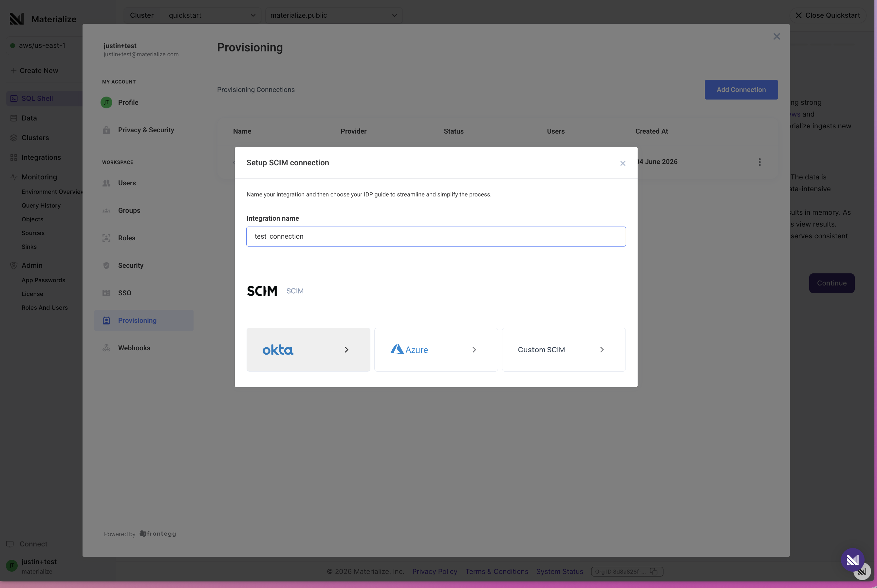This screenshot has height=588, width=877.
Task: Click the Materialize logo in sidebar
Action: coord(16,19)
